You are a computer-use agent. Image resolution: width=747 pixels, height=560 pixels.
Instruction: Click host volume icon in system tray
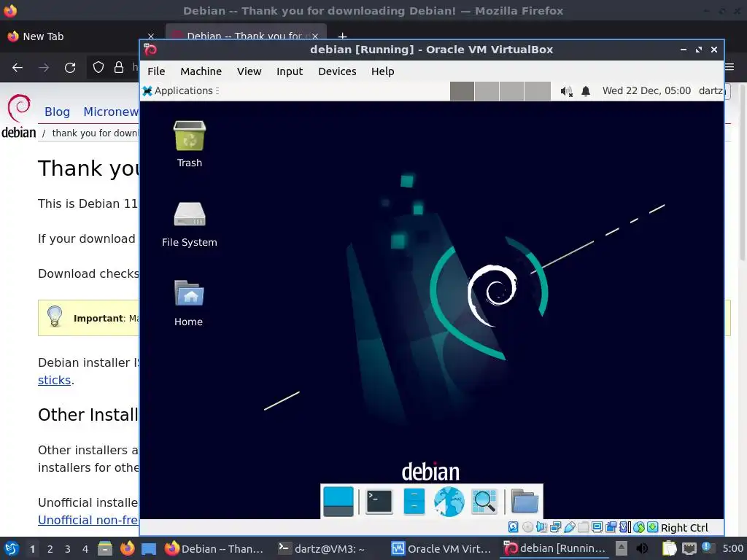[x=642, y=548]
